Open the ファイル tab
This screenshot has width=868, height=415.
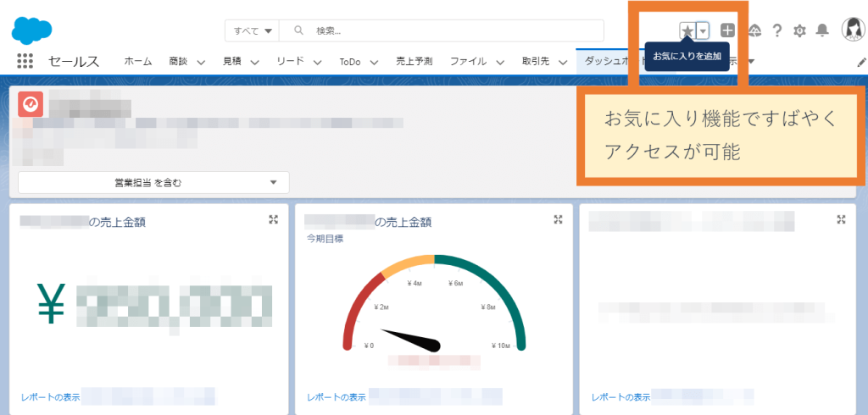(x=468, y=62)
